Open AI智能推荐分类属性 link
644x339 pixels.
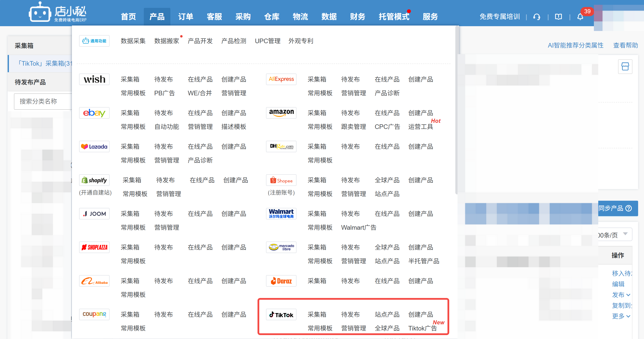click(x=576, y=45)
